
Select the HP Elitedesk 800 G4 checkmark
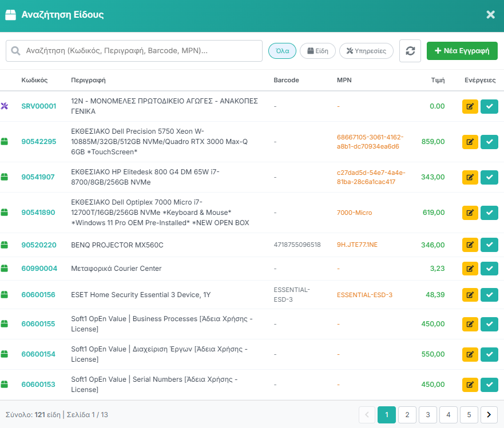click(x=489, y=177)
